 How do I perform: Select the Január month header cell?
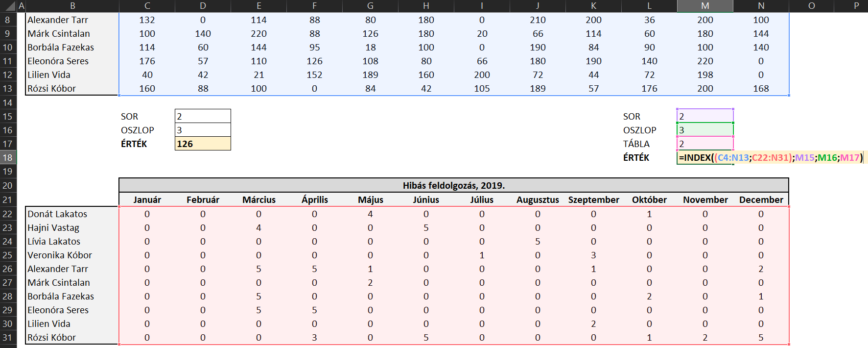coord(147,199)
